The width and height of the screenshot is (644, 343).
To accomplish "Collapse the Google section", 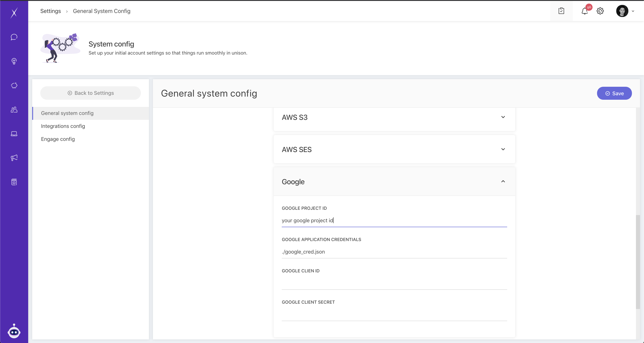I will click(503, 182).
